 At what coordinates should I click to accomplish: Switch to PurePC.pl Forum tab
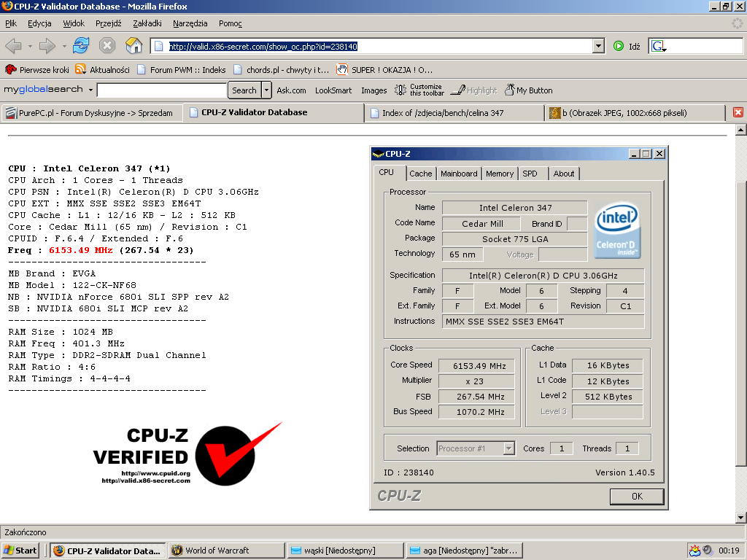(93, 113)
